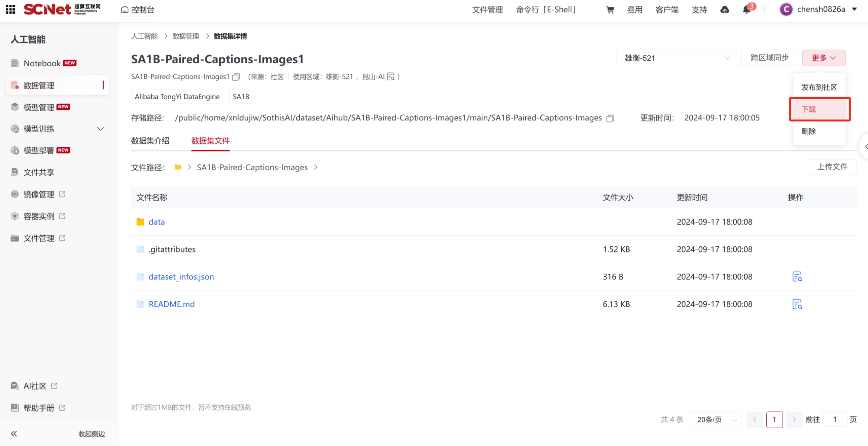View usage region details icon
Viewport: 868px width, 446px height.
pos(391,77)
